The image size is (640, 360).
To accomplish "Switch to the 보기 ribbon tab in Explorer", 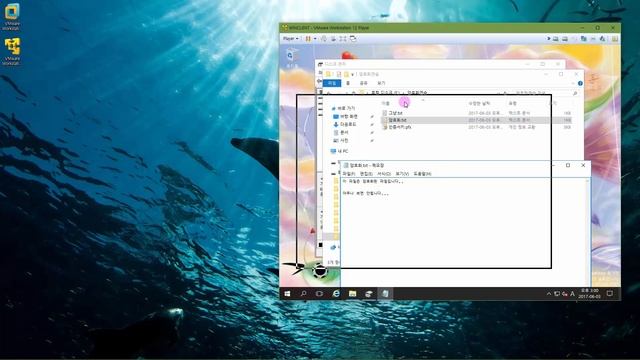I will click(x=381, y=83).
